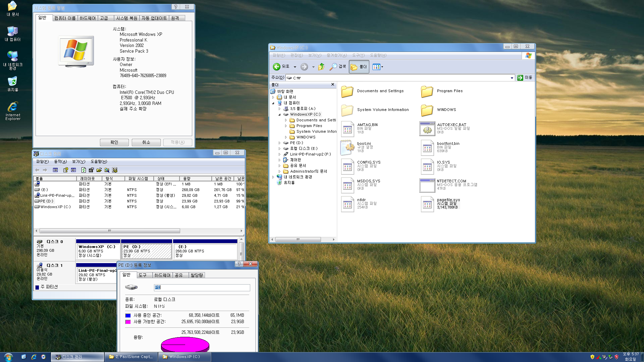Click FastStone Capture taskbar button
Image resolution: width=644 pixels, height=362 pixels.
click(131, 357)
